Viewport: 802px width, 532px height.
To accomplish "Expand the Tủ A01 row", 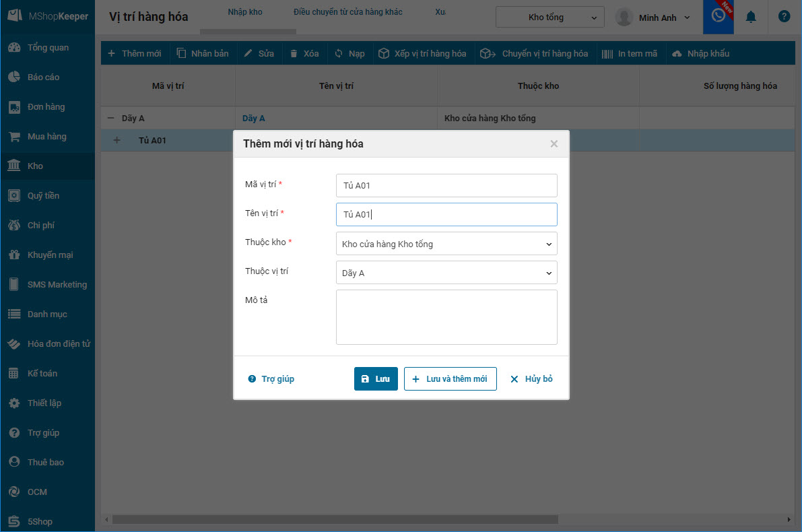I will click(116, 140).
